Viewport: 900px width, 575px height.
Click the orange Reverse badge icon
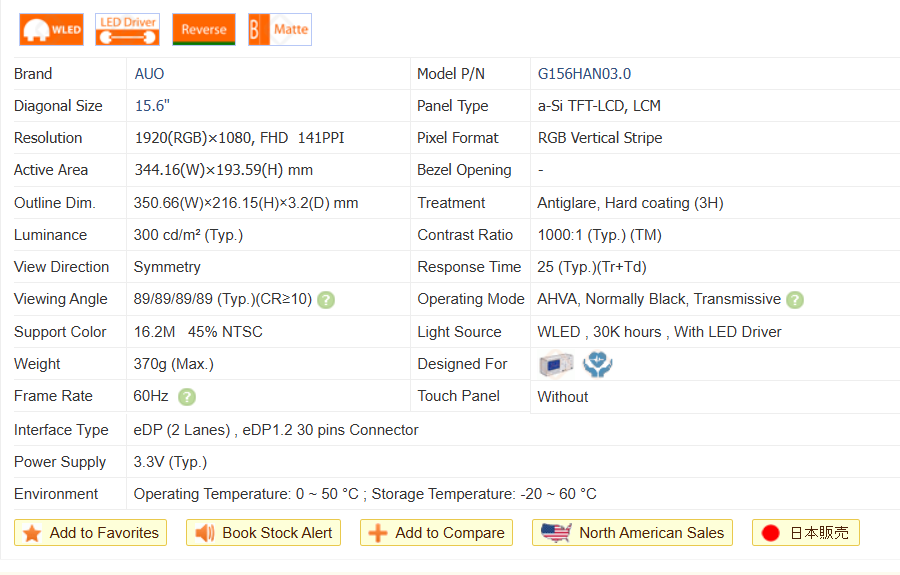point(204,30)
